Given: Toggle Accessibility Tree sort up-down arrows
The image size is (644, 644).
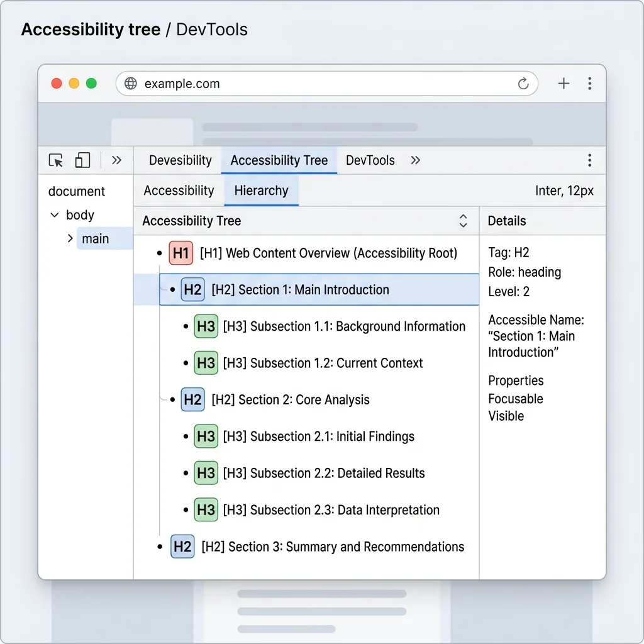Looking at the screenshot, I should click(x=463, y=221).
